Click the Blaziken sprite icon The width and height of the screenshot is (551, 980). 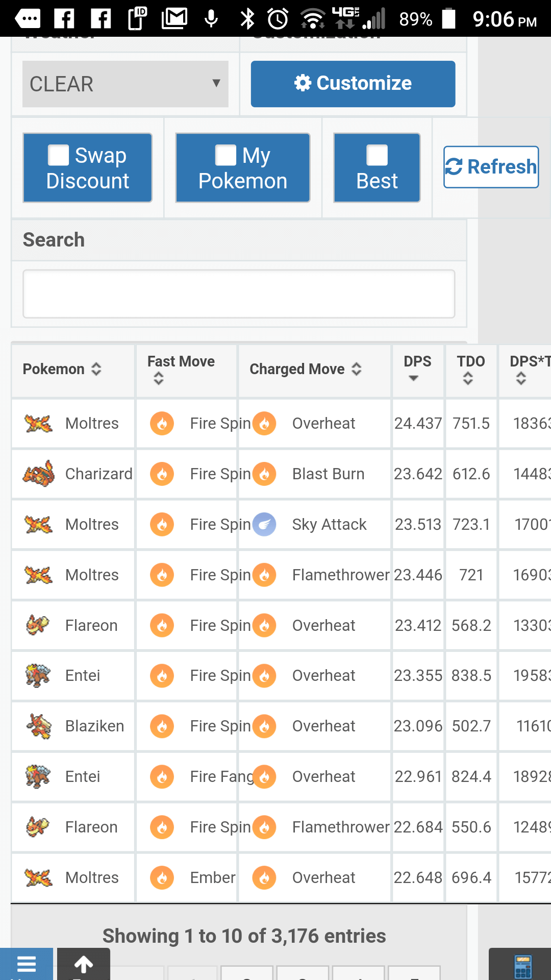click(x=39, y=726)
